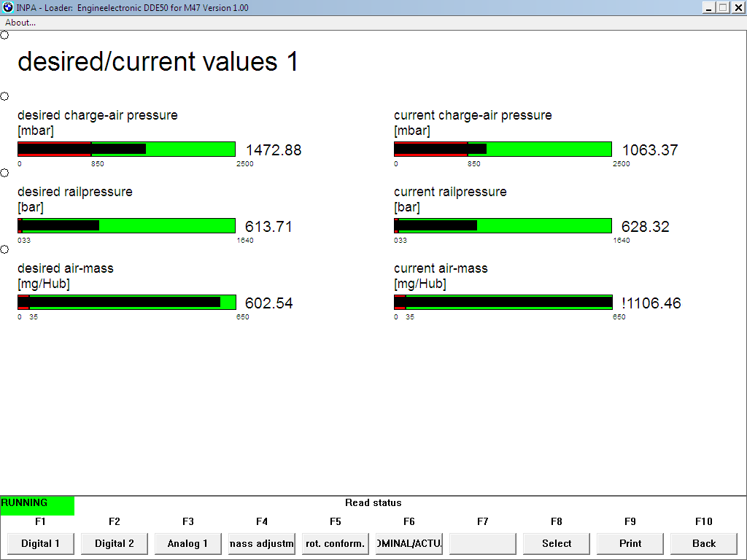Screen dimensions: 747x560
Task: Print the current values screen
Action: [630, 543]
